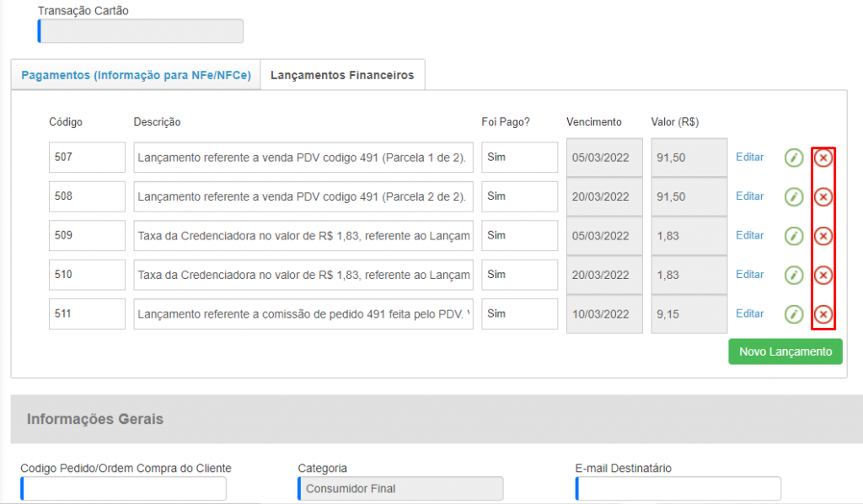Select Editar link for entry 511

(749, 313)
